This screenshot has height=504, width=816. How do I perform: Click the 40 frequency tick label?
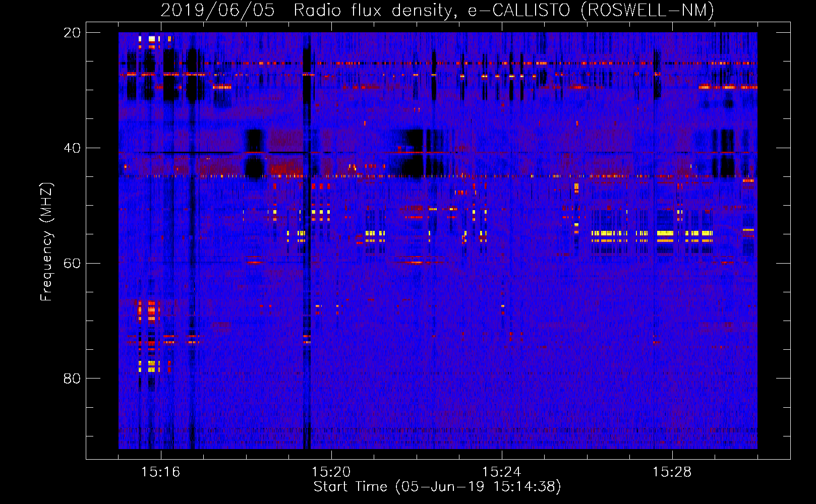(72, 148)
